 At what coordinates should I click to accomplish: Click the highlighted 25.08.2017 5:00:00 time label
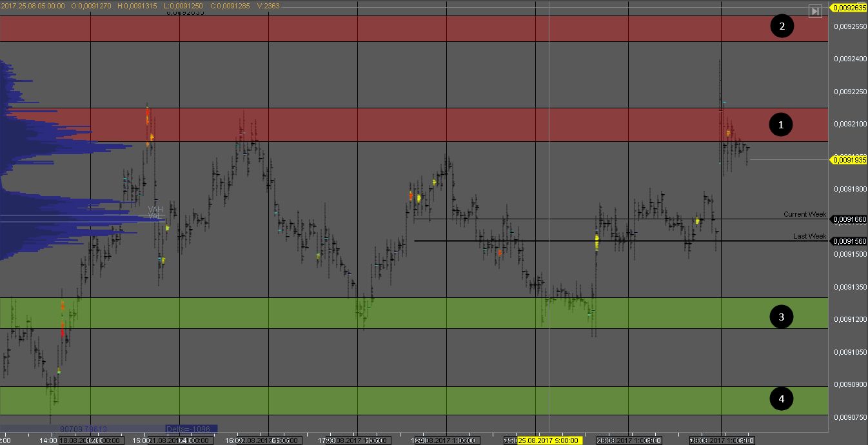[x=549, y=440]
